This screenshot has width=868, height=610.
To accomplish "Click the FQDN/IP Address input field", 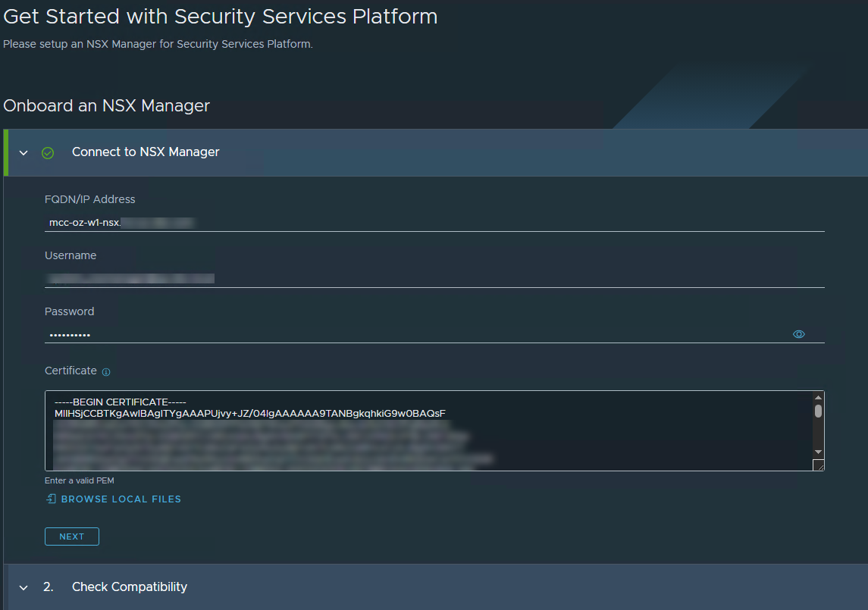I will tap(434, 223).
